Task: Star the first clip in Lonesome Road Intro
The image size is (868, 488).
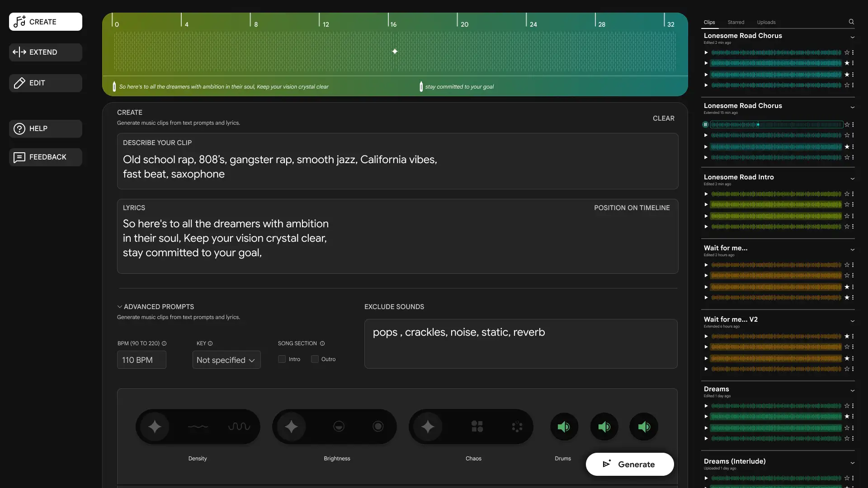Action: [x=847, y=194]
